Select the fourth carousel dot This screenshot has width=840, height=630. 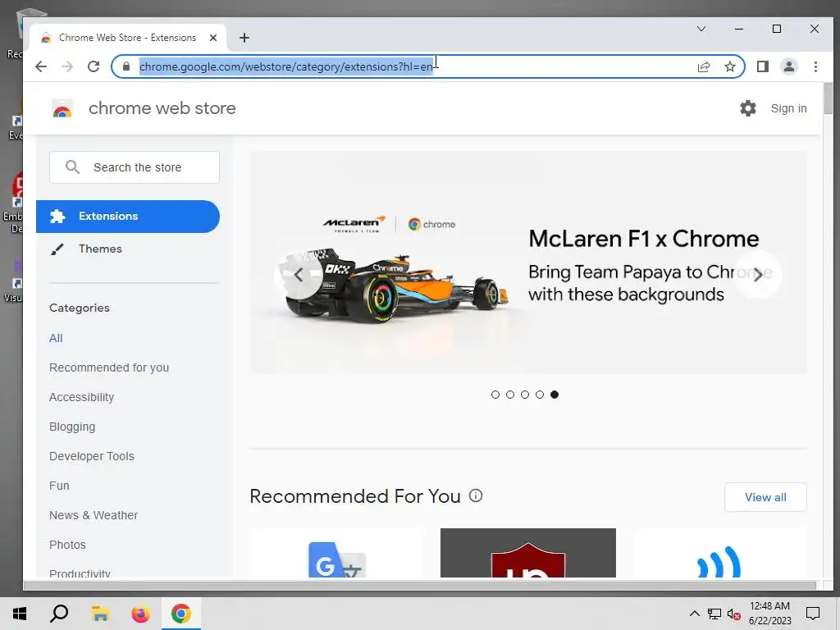point(540,395)
